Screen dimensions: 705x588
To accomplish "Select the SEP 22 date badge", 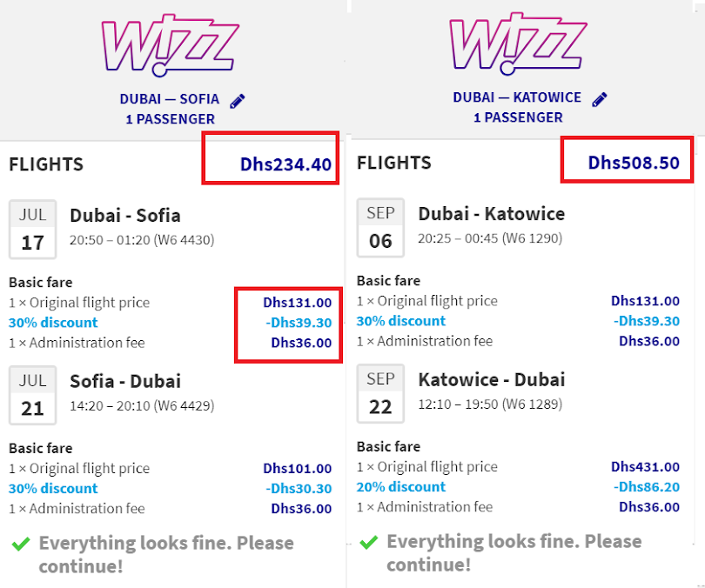I will pyautogui.click(x=380, y=393).
